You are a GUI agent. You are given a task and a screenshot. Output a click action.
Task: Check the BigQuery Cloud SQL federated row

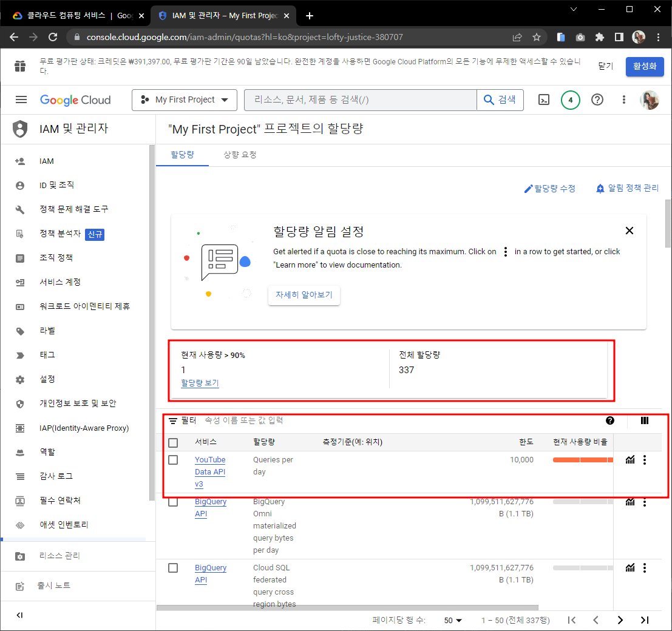pyautogui.click(x=173, y=568)
